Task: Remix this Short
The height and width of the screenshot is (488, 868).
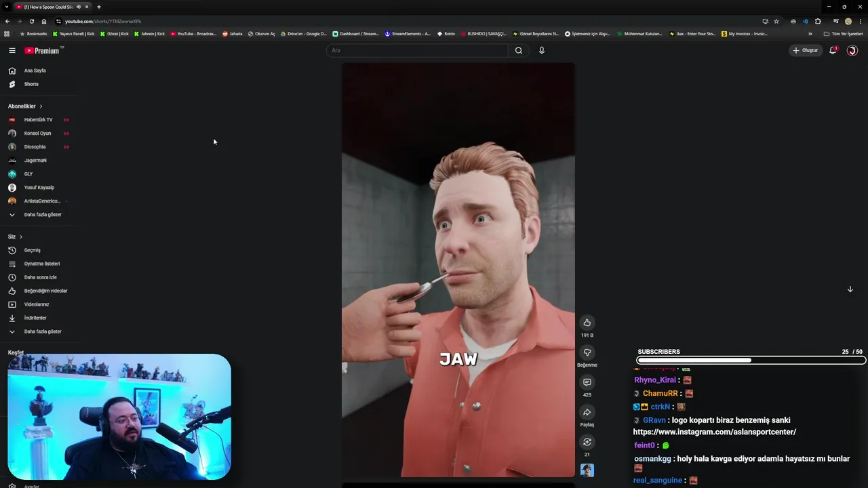Action: tap(587, 442)
